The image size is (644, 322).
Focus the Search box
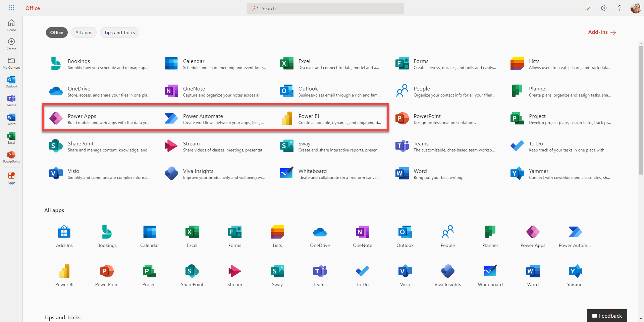pos(325,8)
